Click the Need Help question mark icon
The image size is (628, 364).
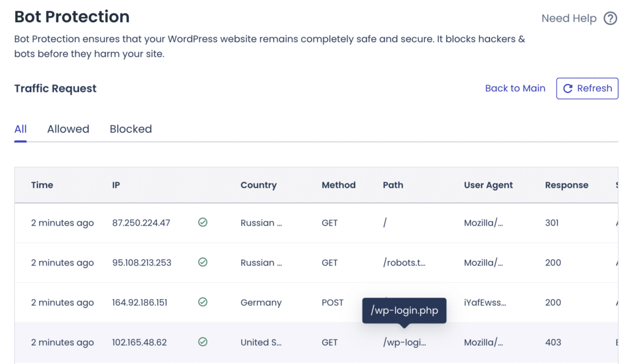[610, 18]
